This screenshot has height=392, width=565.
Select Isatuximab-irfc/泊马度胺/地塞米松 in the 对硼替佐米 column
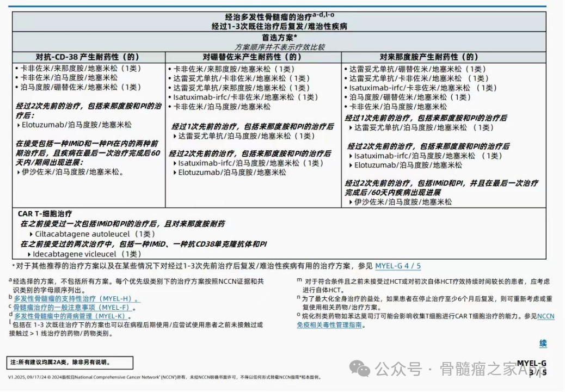click(x=251, y=163)
